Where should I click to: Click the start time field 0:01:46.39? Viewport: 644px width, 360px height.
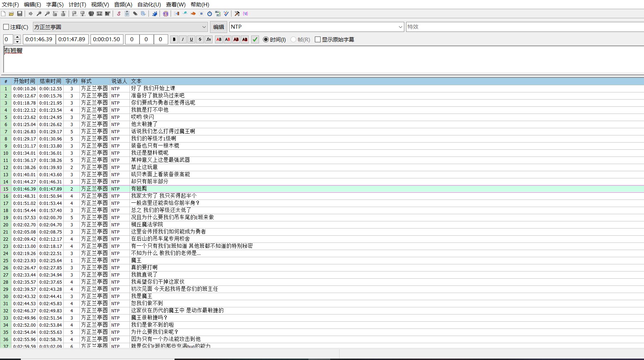pos(39,39)
